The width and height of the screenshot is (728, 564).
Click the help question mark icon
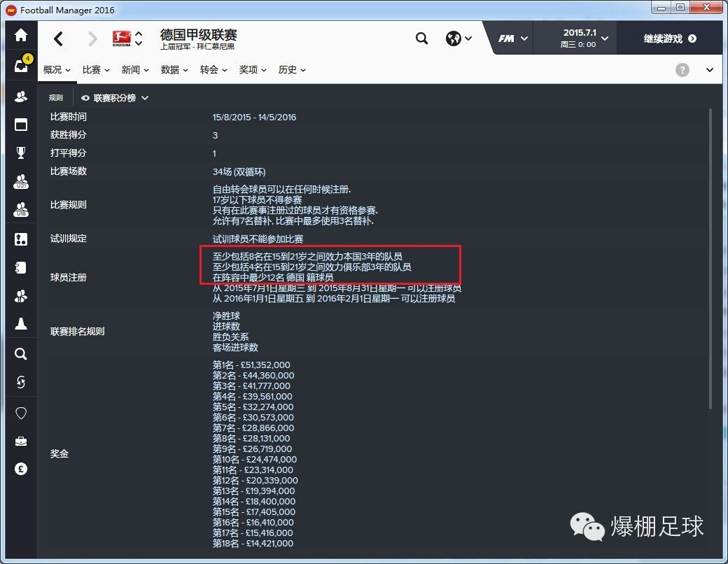point(682,70)
